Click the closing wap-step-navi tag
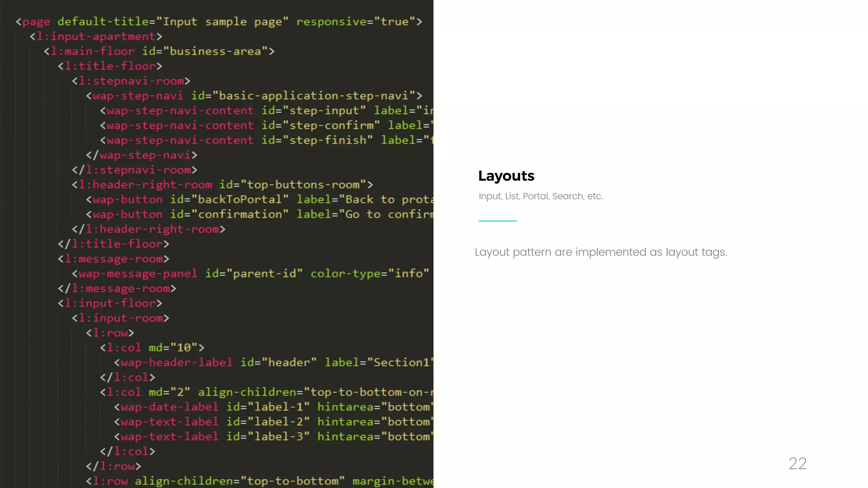 pos(142,155)
